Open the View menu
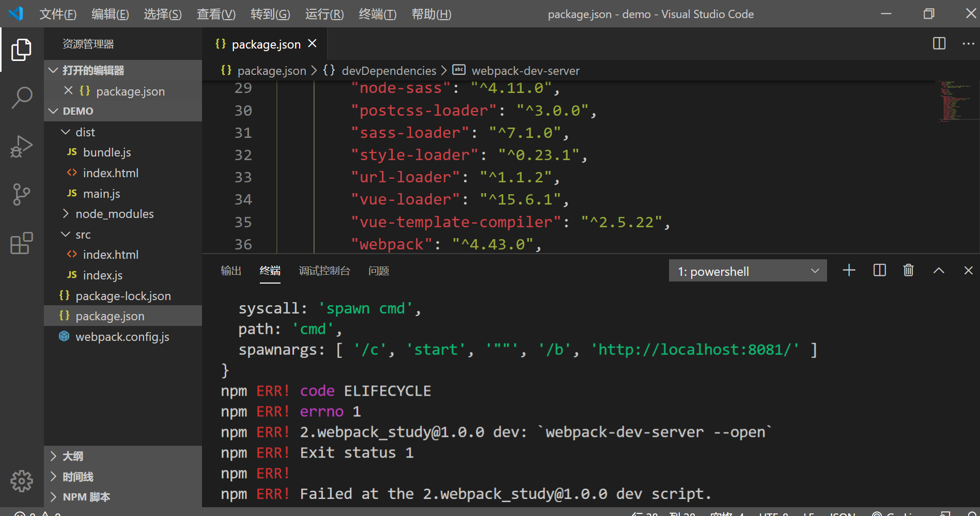980x516 pixels. tap(216, 14)
